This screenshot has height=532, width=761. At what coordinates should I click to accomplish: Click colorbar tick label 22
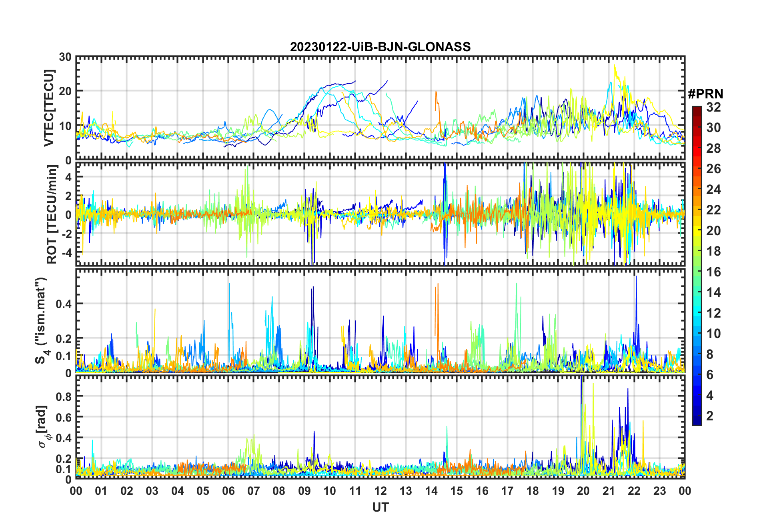pyautogui.click(x=714, y=210)
